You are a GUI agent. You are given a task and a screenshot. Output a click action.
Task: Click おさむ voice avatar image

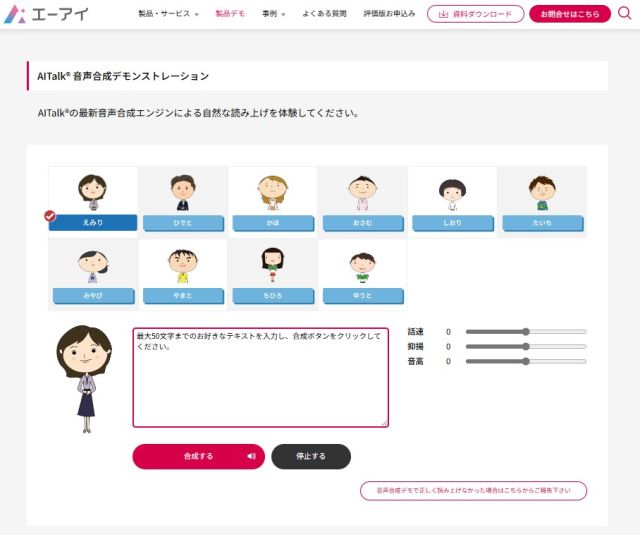click(x=362, y=193)
